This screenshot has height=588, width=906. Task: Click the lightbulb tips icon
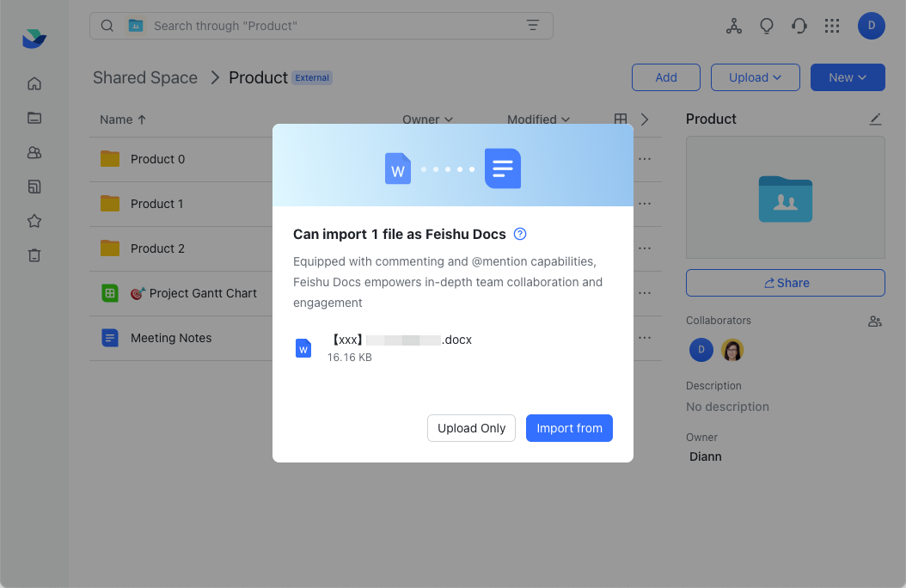(767, 26)
